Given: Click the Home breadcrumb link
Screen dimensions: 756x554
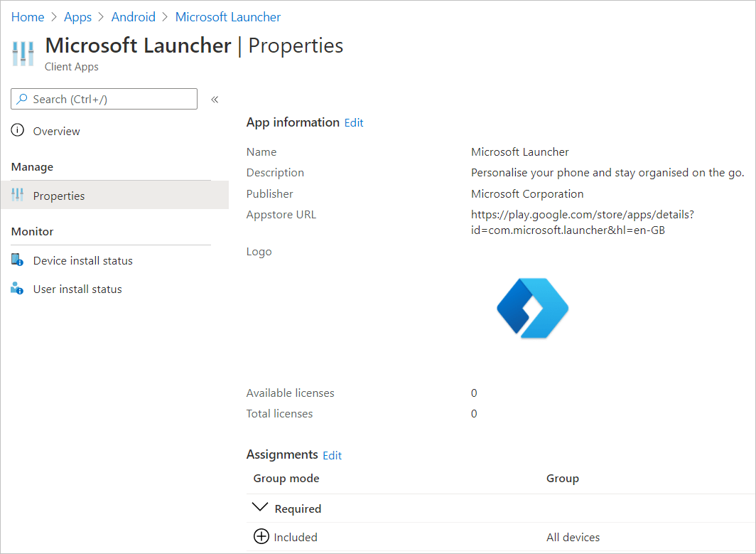Looking at the screenshot, I should [x=28, y=17].
